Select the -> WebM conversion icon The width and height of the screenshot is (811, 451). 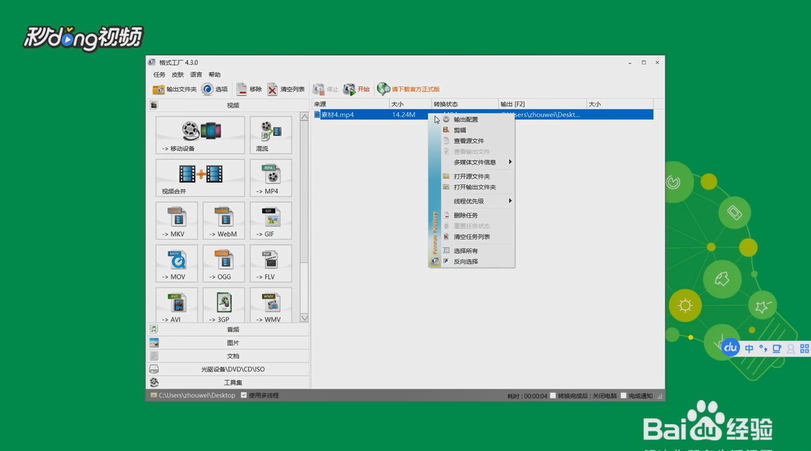(x=223, y=221)
